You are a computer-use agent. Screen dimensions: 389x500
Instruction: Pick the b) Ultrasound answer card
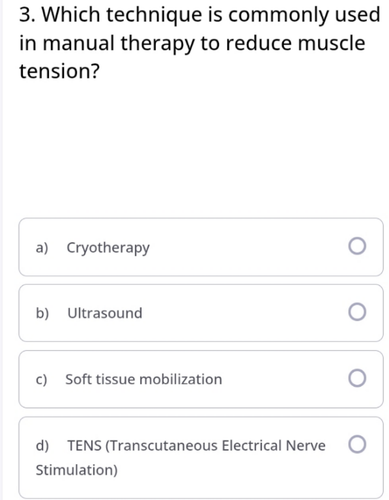coord(201,313)
